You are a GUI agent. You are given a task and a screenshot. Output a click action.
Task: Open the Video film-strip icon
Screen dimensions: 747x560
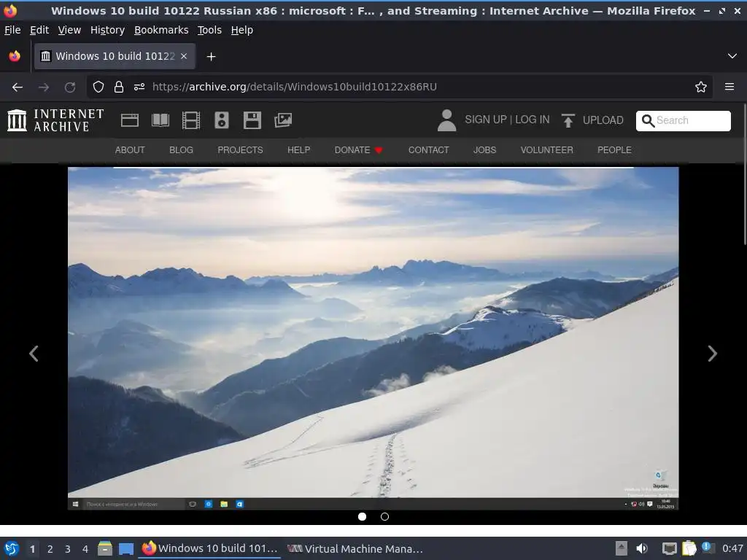pos(190,120)
